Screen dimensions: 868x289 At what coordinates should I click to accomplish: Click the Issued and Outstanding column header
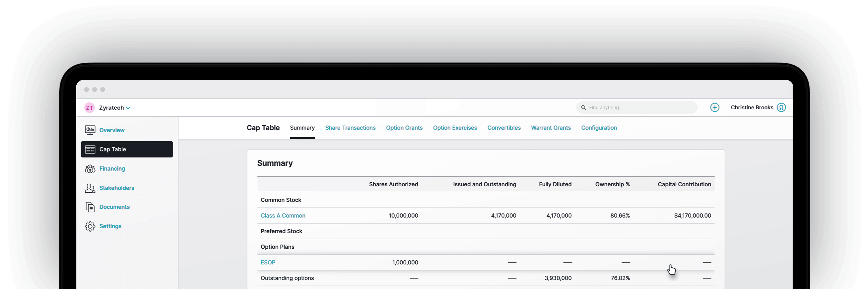484,184
